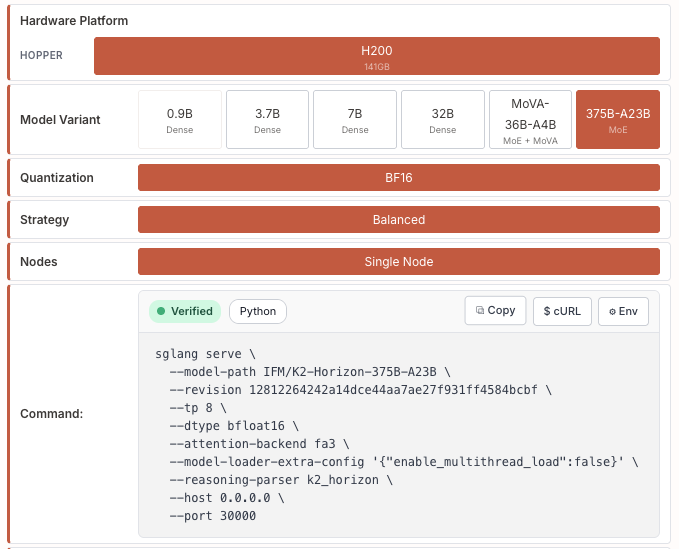This screenshot has width=679, height=549.
Task: Pick the 7B Dense model variant
Action: coord(355,119)
